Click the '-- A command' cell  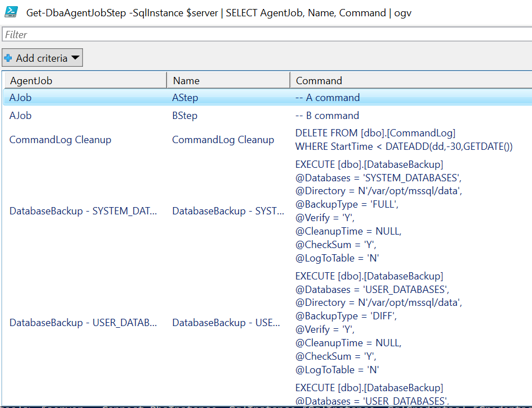327,98
